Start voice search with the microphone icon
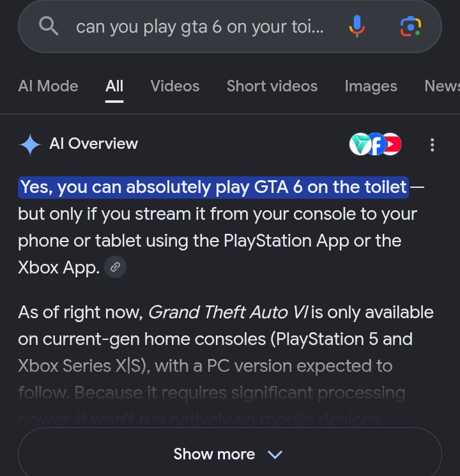 [x=356, y=26]
